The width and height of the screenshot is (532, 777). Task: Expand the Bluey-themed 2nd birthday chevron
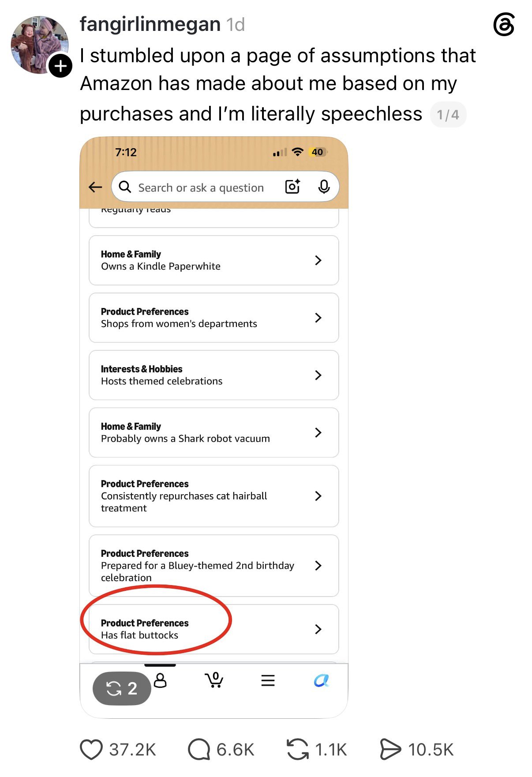(318, 566)
